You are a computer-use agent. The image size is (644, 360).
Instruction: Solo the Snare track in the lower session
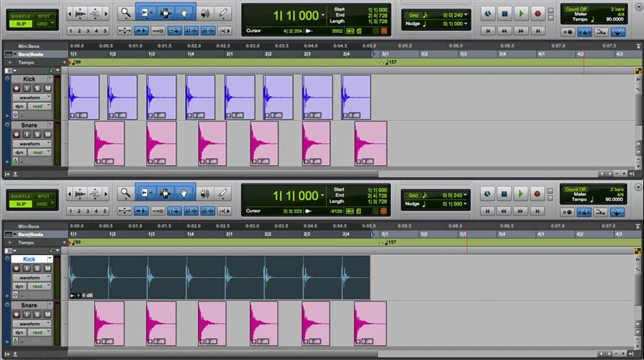(37, 314)
